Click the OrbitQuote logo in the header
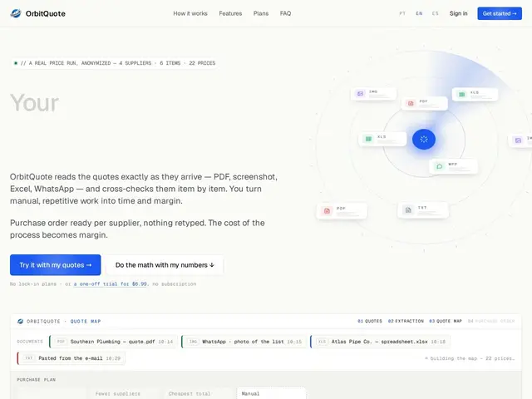Image resolution: width=532 pixels, height=399 pixels. 16,13
